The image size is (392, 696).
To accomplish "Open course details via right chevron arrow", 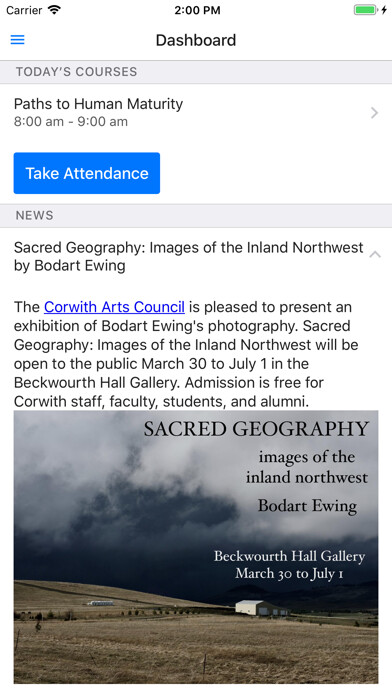I will tap(375, 113).
